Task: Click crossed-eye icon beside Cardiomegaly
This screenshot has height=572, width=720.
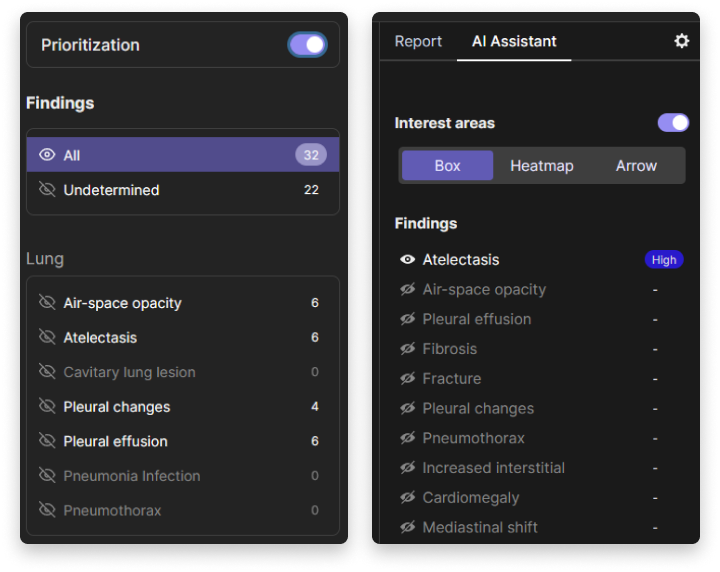Action: click(x=407, y=498)
